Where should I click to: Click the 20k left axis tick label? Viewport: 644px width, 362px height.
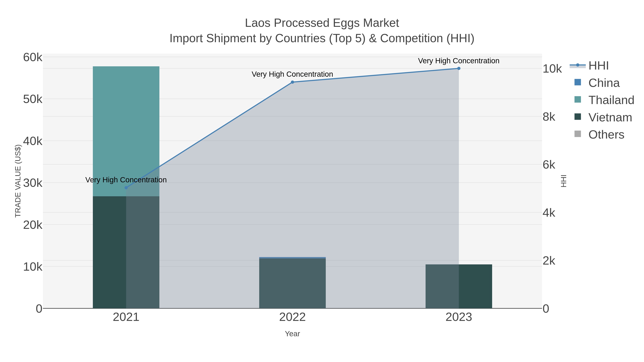tap(33, 225)
